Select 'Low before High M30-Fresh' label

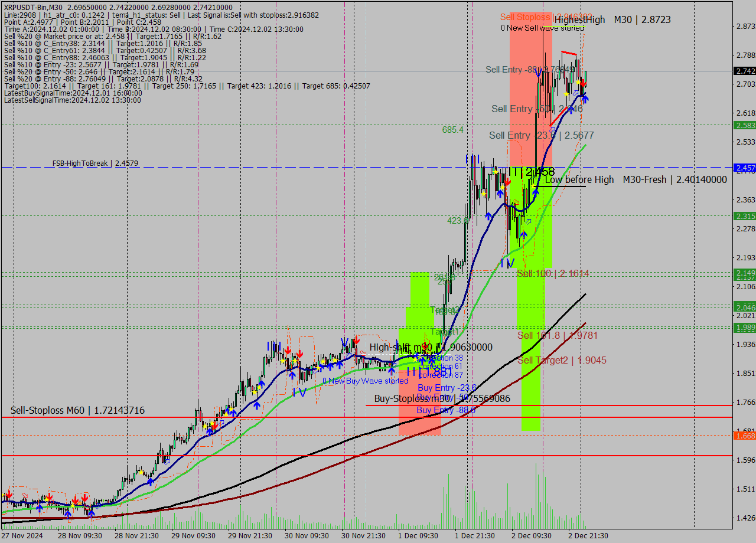(636, 179)
